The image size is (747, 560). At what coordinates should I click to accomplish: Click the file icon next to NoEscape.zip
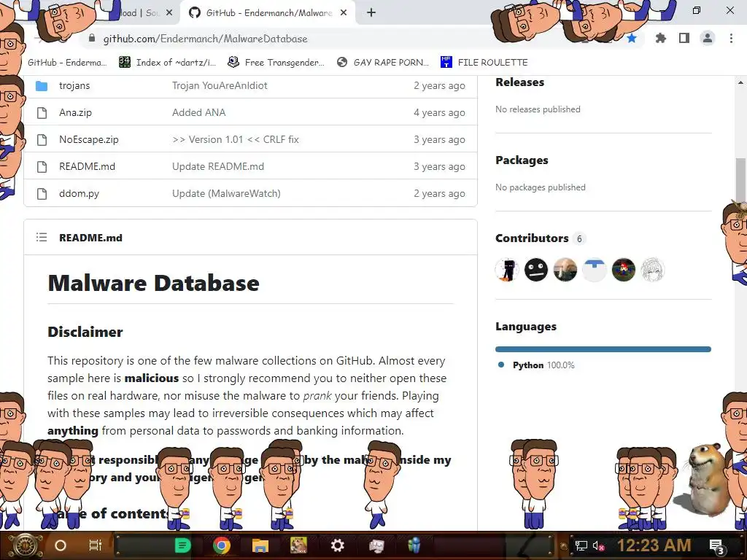pyautogui.click(x=42, y=139)
